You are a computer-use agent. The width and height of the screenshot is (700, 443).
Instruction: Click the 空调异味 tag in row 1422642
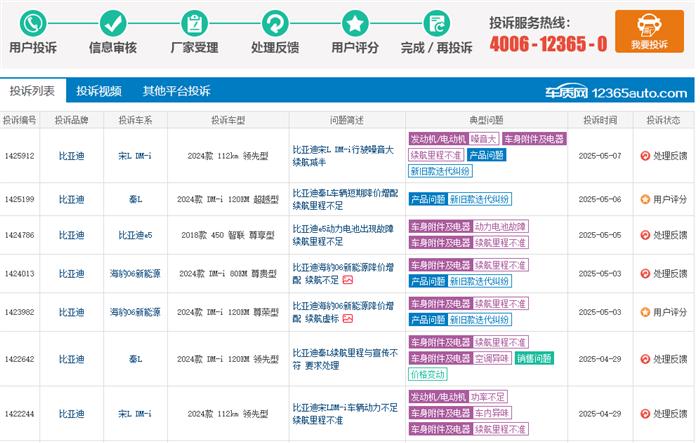click(492, 358)
